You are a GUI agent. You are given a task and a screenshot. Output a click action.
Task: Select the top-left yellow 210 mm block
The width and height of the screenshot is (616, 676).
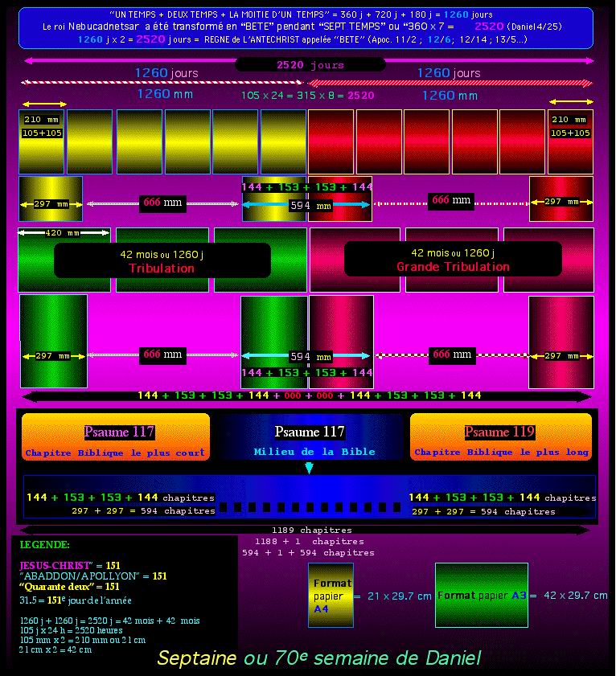42,142
